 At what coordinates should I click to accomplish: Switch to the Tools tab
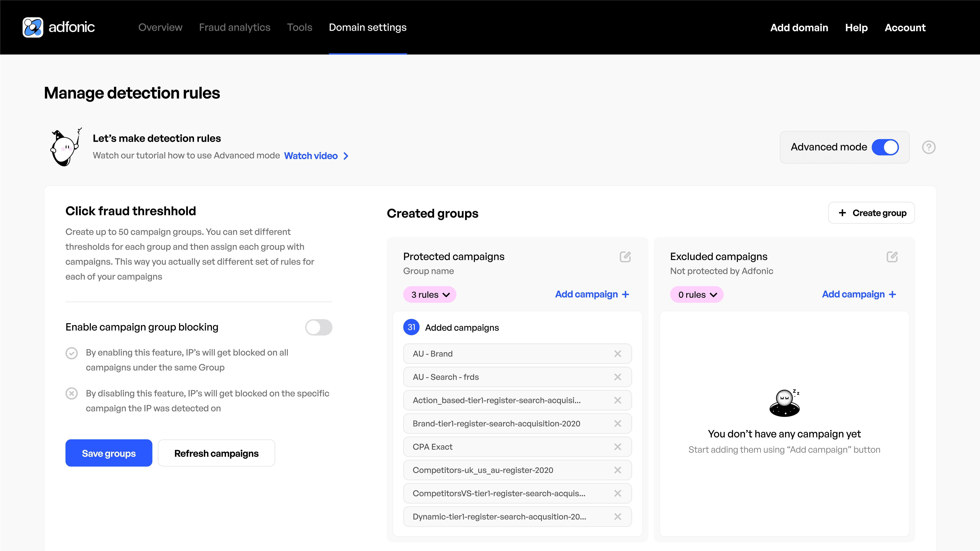299,27
